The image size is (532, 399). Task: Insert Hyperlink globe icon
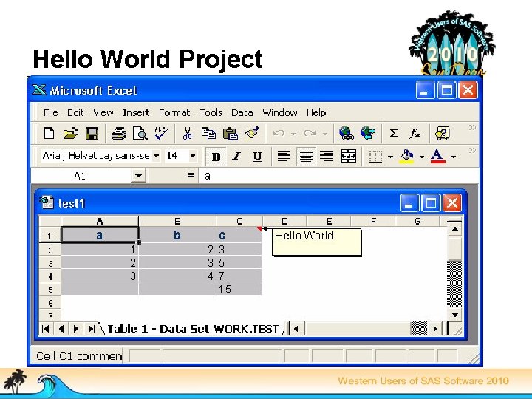pos(347,133)
